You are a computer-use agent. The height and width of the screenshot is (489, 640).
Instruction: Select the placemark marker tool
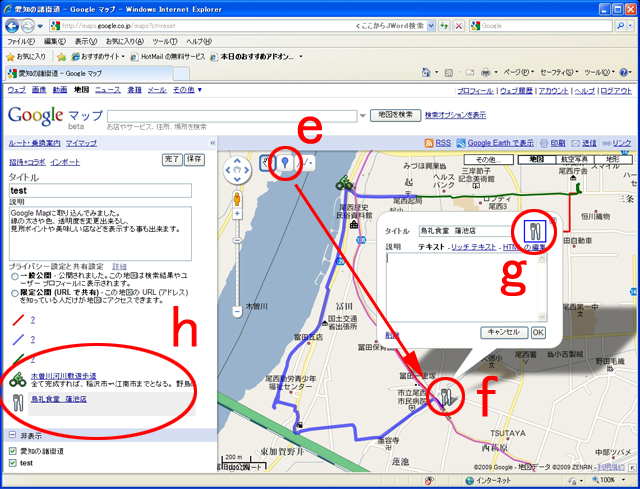pos(285,163)
